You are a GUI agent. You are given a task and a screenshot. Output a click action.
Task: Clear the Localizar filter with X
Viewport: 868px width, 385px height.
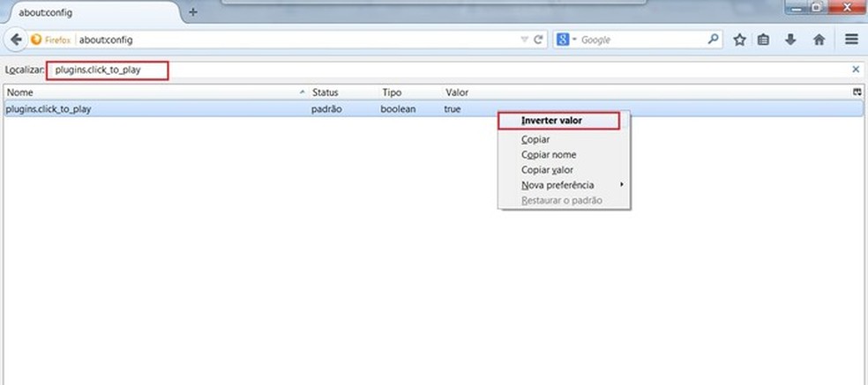click(x=856, y=70)
